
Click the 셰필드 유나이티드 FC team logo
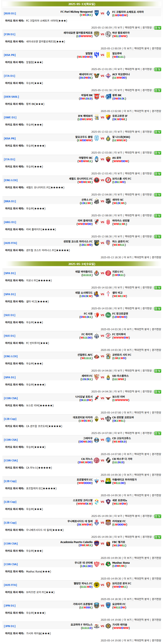click(x=96, y=180)
